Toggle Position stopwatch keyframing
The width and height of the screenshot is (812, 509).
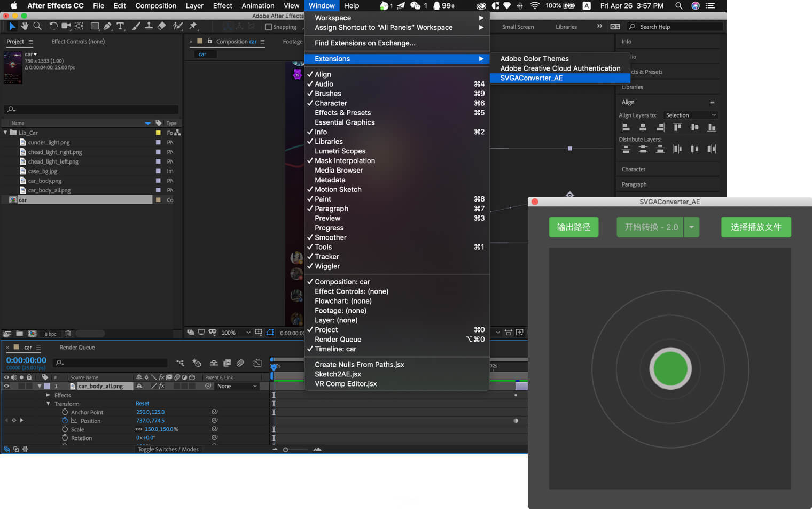click(65, 421)
